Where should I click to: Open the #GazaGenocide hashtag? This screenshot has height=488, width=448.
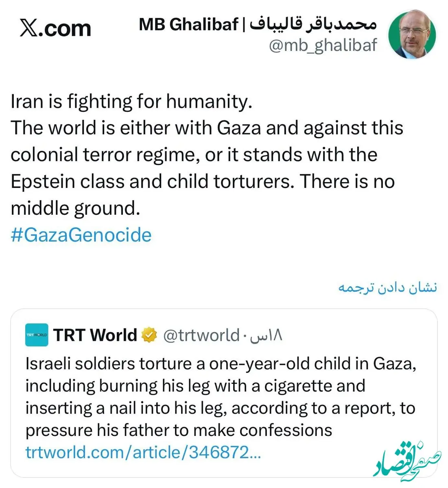click(81, 235)
